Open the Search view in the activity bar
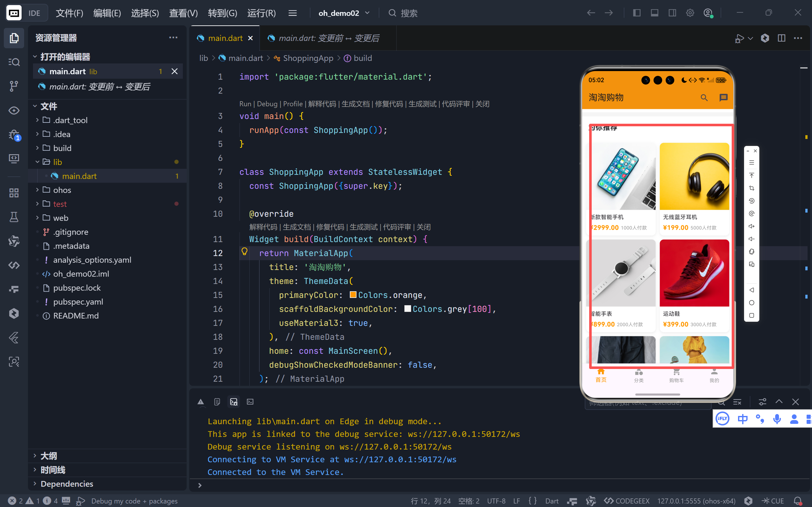Image resolution: width=812 pixels, height=507 pixels. [14, 62]
